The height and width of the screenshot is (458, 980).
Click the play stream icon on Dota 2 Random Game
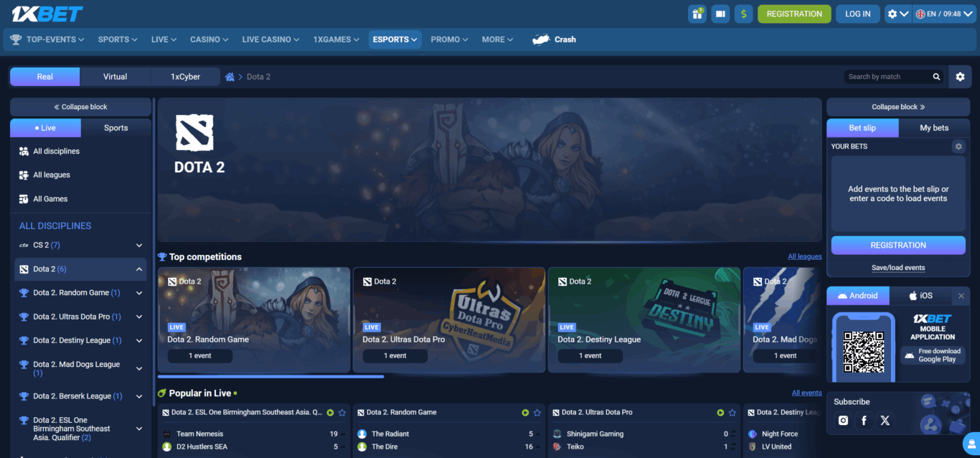click(526, 412)
